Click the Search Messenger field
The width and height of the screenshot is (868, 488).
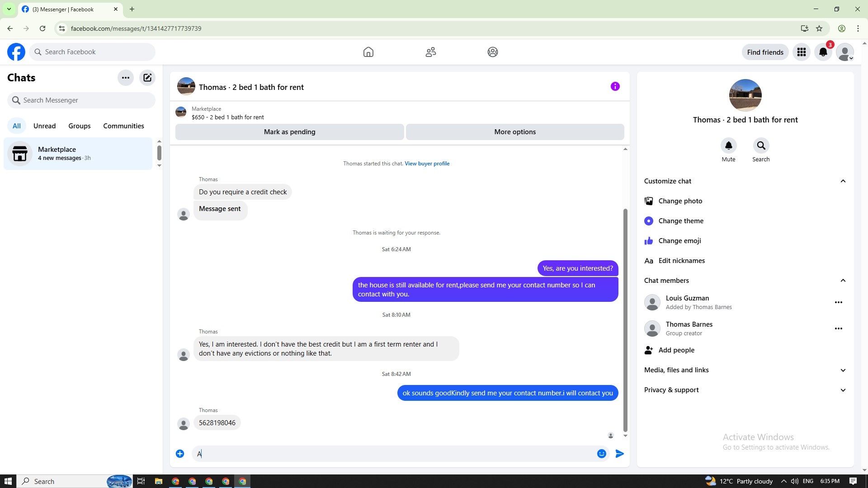[81, 100]
